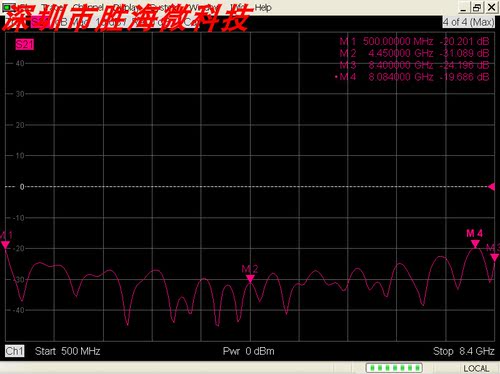Click the LOCAL status indicator
Image resolution: width=500 pixels, height=374 pixels.
(x=476, y=368)
